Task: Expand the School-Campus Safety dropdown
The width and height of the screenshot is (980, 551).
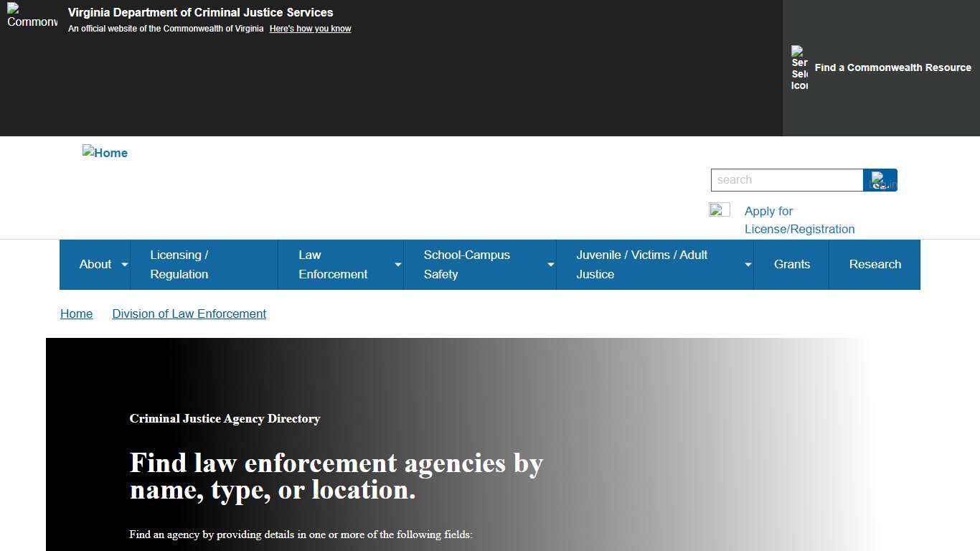Action: (475, 264)
